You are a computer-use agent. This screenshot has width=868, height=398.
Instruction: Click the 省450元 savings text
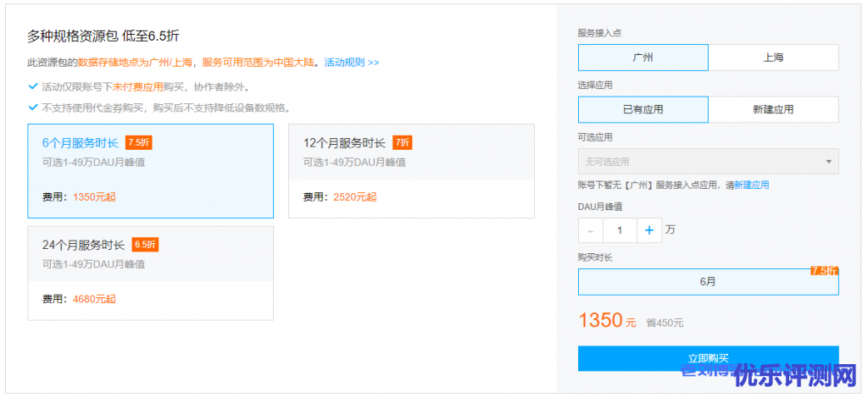click(665, 323)
